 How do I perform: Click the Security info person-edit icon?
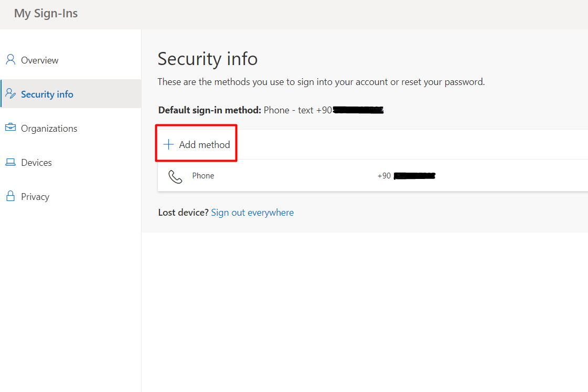10,93
